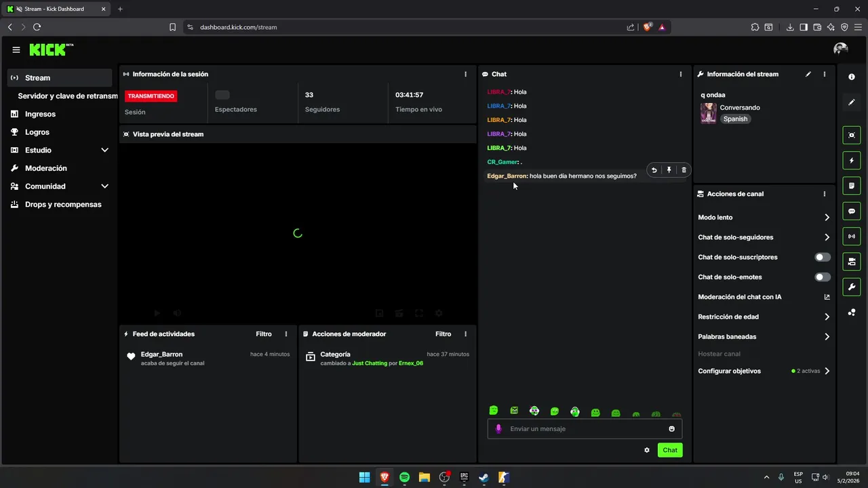Open the hamburger menu next to Kick logo
Image resolution: width=868 pixels, height=488 pixels.
(x=16, y=49)
